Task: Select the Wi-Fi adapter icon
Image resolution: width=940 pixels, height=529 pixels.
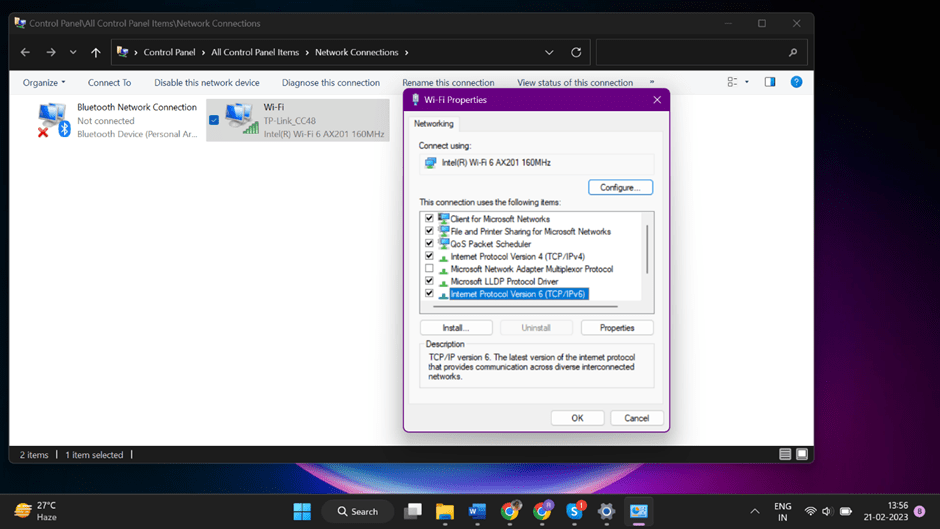Action: (x=242, y=119)
